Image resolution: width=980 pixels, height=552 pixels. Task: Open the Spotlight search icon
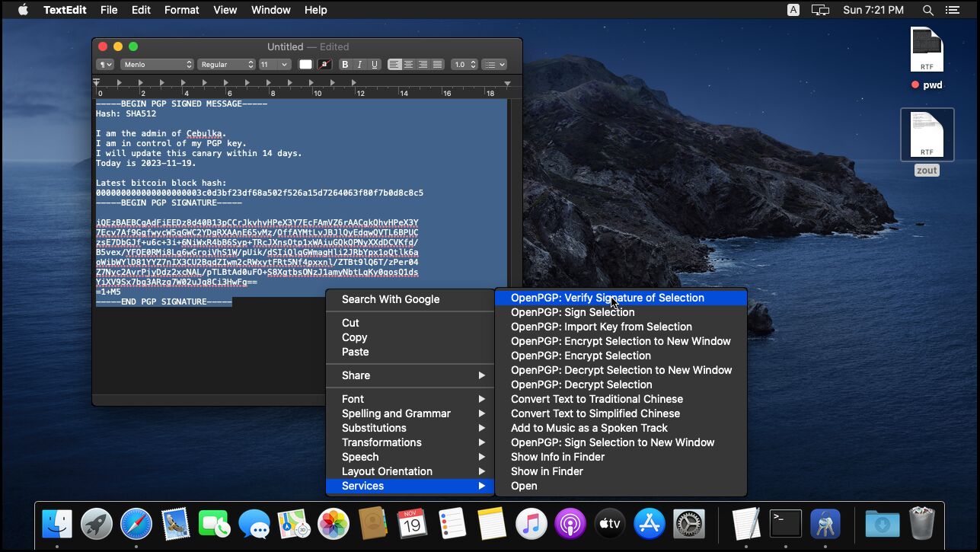pyautogui.click(x=927, y=10)
